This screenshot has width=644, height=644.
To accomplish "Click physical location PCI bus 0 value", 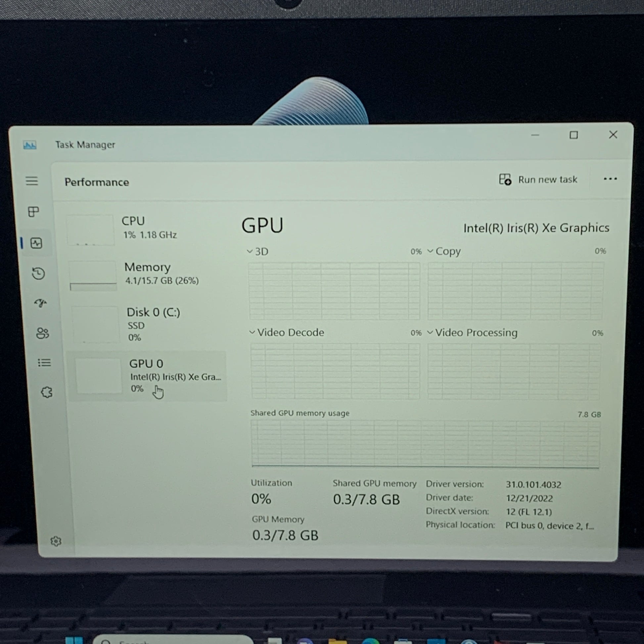I will (x=550, y=526).
